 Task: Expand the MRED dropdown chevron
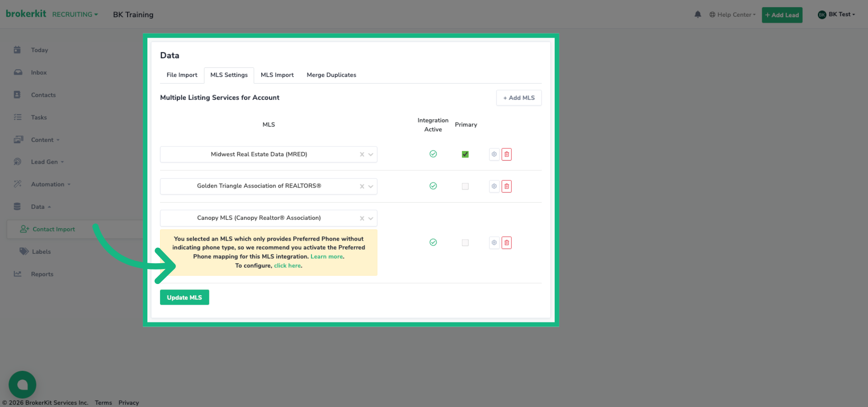click(371, 155)
